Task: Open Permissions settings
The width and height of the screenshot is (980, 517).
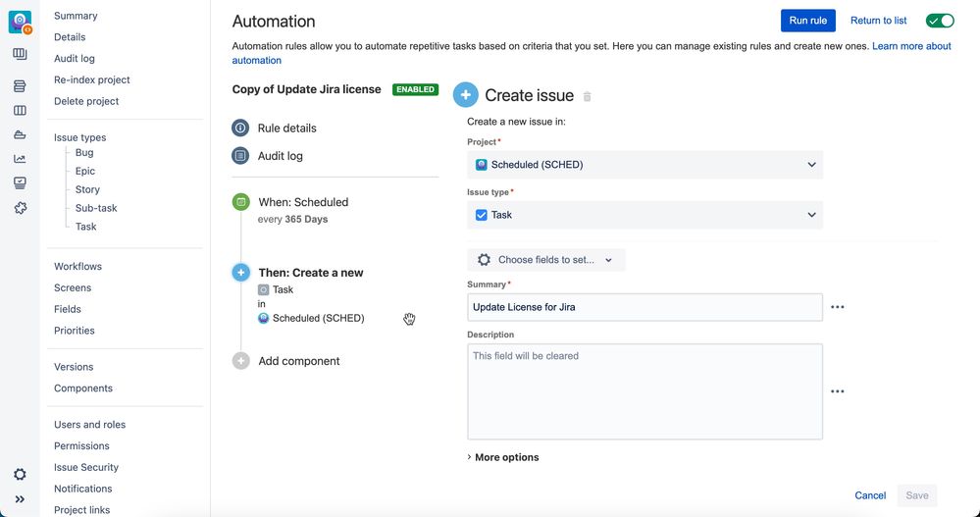Action: (x=81, y=445)
